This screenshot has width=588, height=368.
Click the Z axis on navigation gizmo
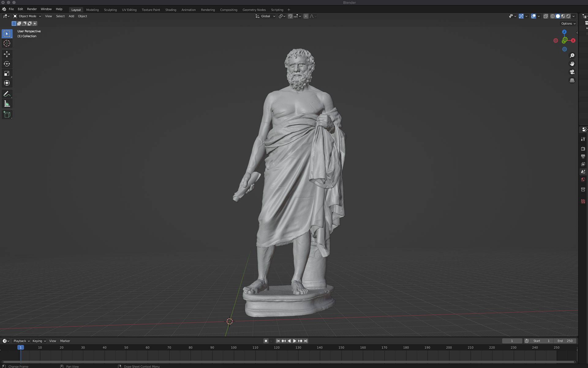click(x=564, y=32)
